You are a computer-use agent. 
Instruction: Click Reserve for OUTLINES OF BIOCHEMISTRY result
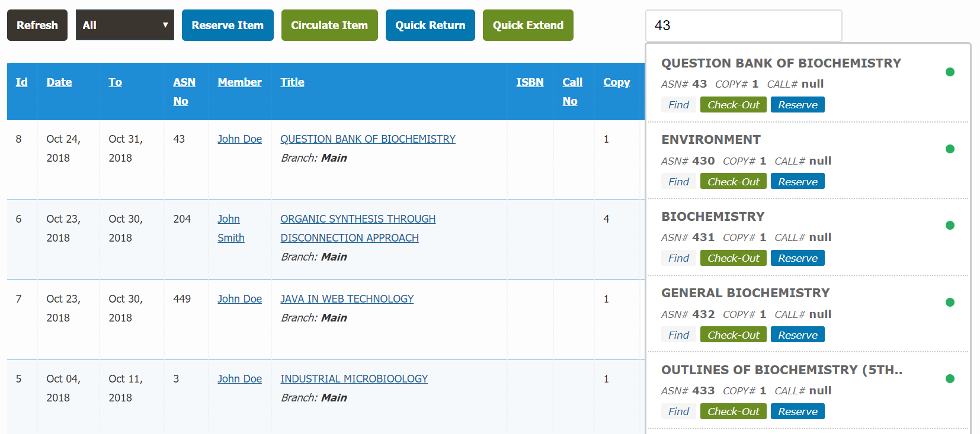pos(798,412)
